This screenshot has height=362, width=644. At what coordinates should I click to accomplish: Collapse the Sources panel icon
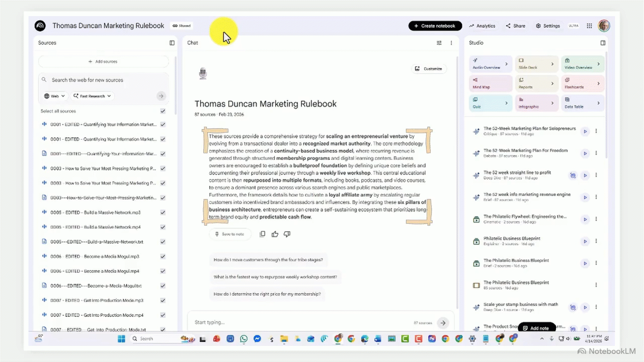172,43
